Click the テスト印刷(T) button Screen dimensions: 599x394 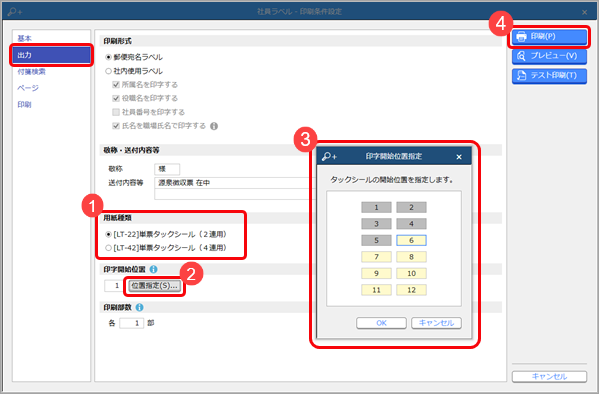[549, 75]
